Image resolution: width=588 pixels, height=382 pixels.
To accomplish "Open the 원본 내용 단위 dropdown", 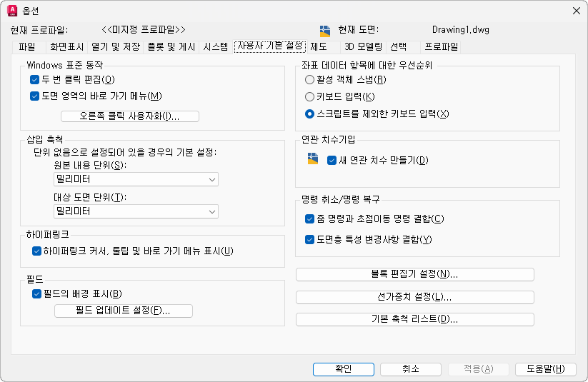I will point(136,180).
